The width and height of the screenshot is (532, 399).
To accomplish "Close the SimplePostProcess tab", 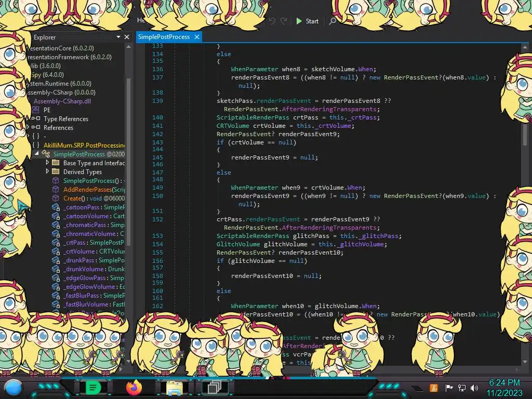I will (x=197, y=37).
